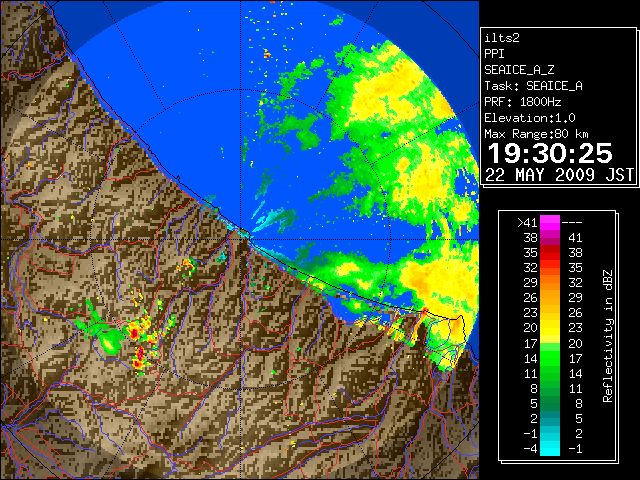Pick the orange band in color bar
Screen dimensions: 640x480
pos(550,291)
